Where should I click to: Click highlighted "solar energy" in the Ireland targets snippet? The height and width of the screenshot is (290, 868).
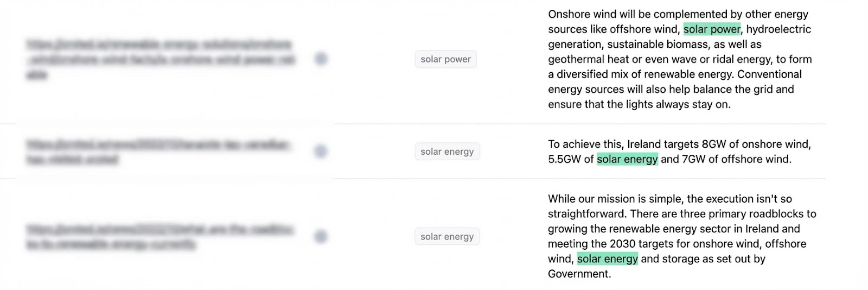627,159
